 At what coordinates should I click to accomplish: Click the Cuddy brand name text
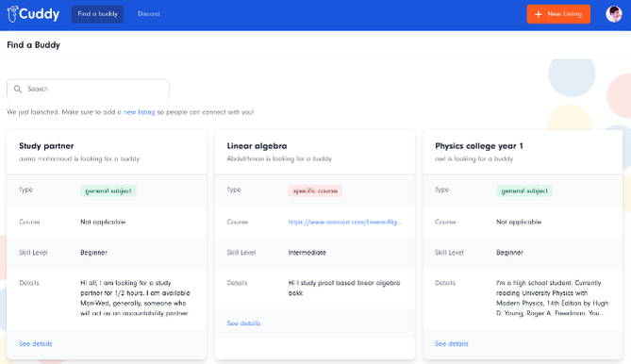coord(39,14)
